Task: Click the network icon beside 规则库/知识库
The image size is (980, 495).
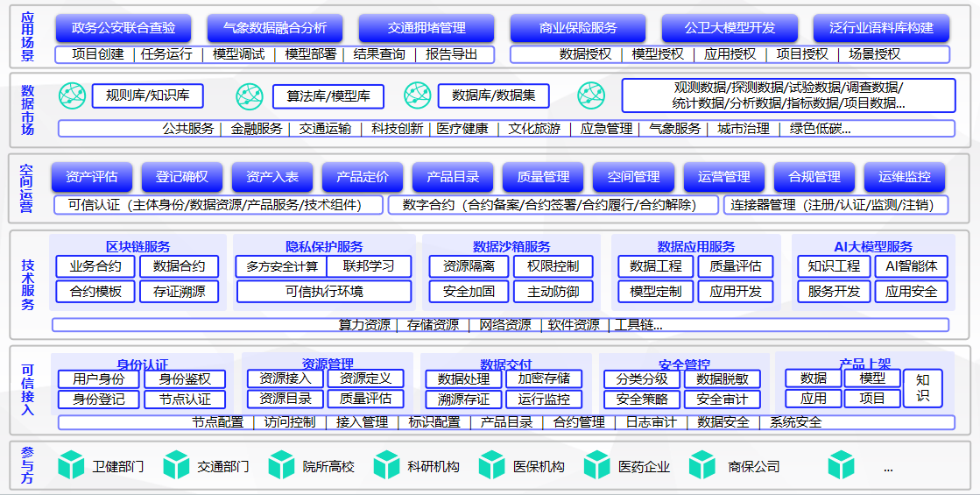Action: 72,95
